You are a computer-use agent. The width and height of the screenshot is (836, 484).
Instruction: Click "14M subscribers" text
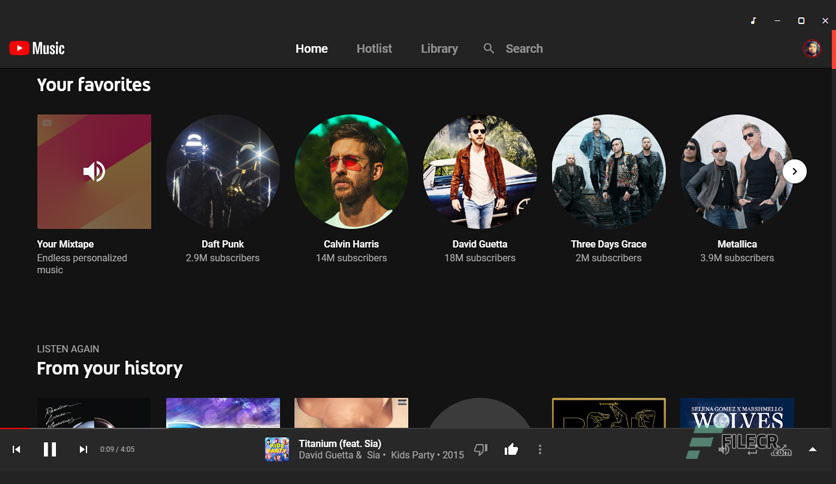click(351, 258)
